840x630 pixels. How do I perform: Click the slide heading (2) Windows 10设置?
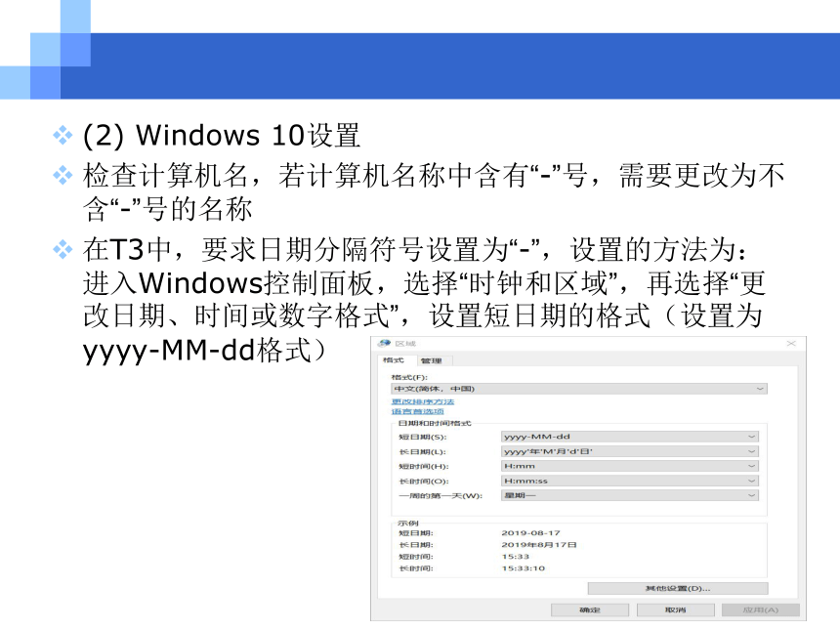tap(222, 135)
